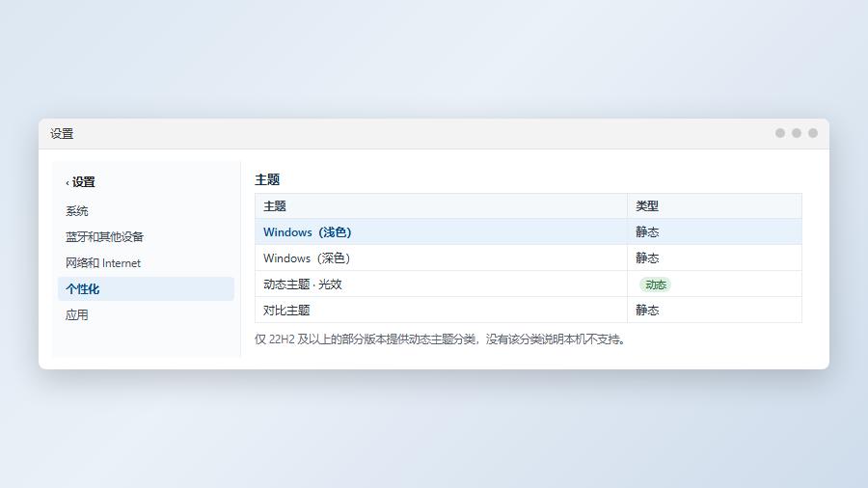Click the 类型 column header
Image resolution: width=868 pixels, height=488 pixels.
pyautogui.click(x=714, y=206)
